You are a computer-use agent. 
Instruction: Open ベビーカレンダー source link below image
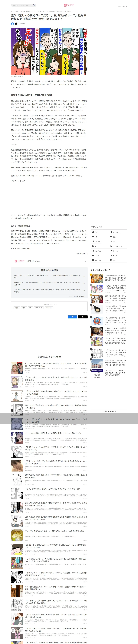[17, 77]
